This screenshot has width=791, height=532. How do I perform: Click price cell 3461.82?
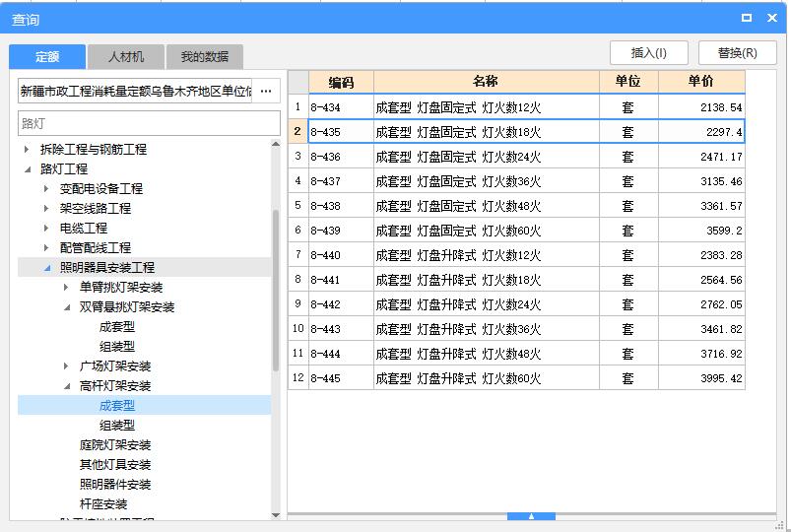pos(701,329)
